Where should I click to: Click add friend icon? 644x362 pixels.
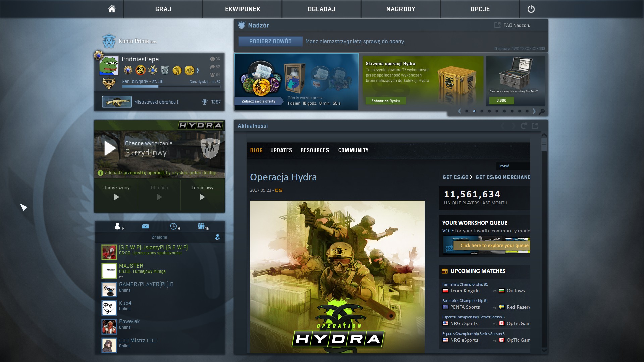pos(218,237)
